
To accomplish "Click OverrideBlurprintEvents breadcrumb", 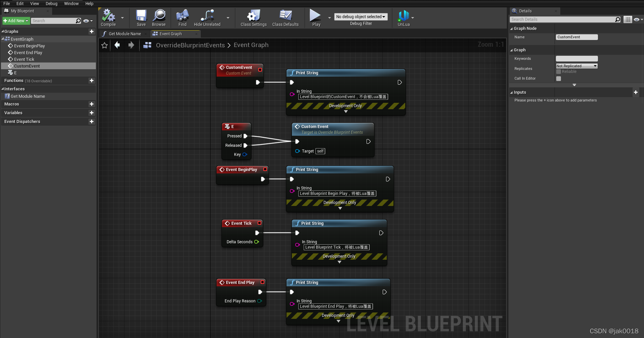I will 190,45.
